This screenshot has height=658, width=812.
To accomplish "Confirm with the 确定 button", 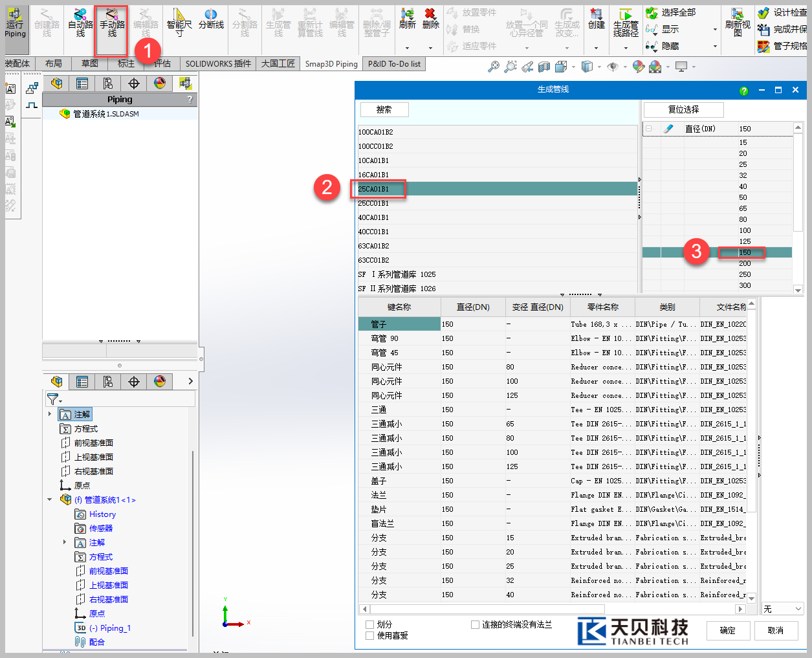I will [x=728, y=630].
